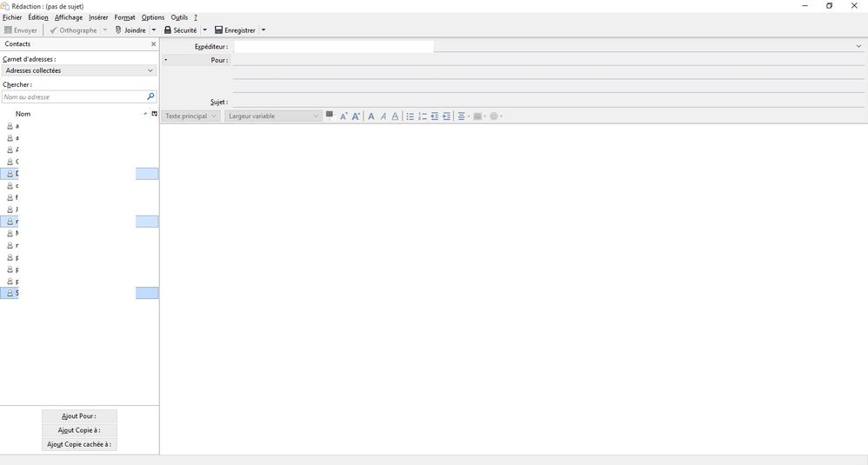Open the text color swatch
This screenshot has width=868, height=465.
330,116
